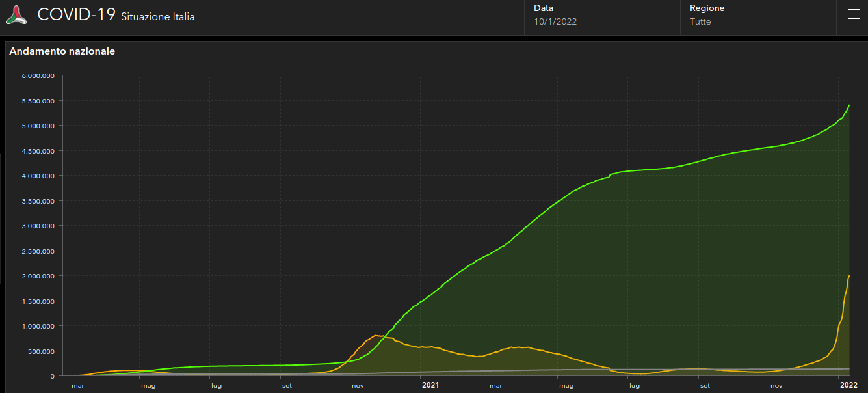Click the 4.500.000 y-axis label
Viewport: 868px width, 393px height.
tap(38, 151)
